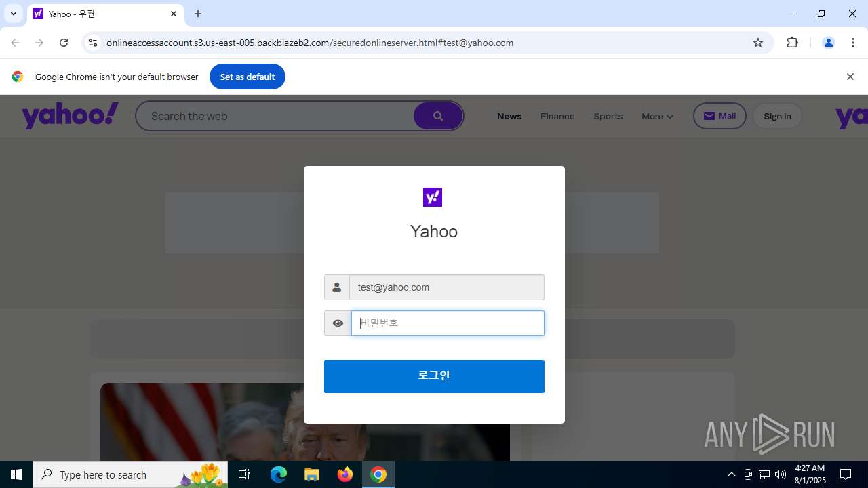Image resolution: width=868 pixels, height=488 pixels.
Task: Click the Sign in button
Action: pos(777,116)
